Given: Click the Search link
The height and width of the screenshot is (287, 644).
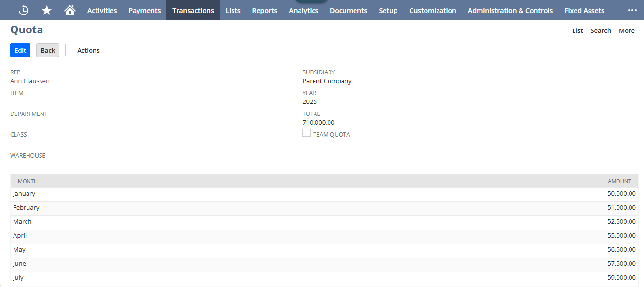Looking at the screenshot, I should coord(601,30).
